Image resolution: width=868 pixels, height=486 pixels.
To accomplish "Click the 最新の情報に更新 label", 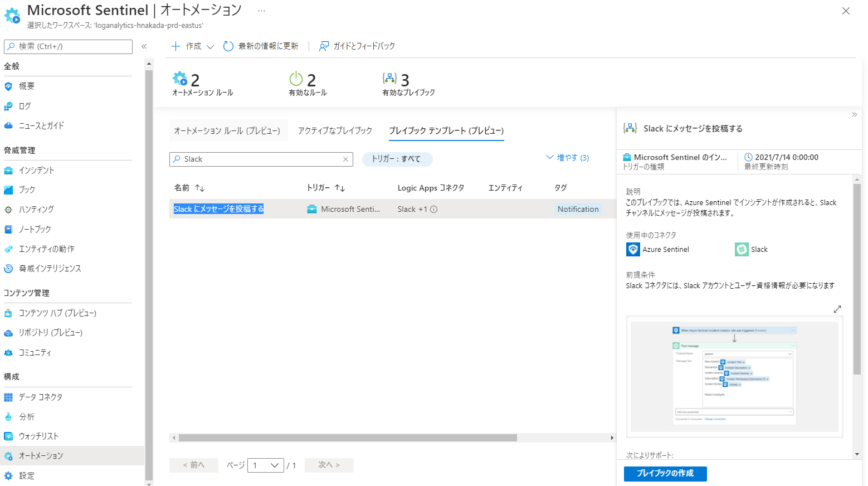I will coord(269,46).
